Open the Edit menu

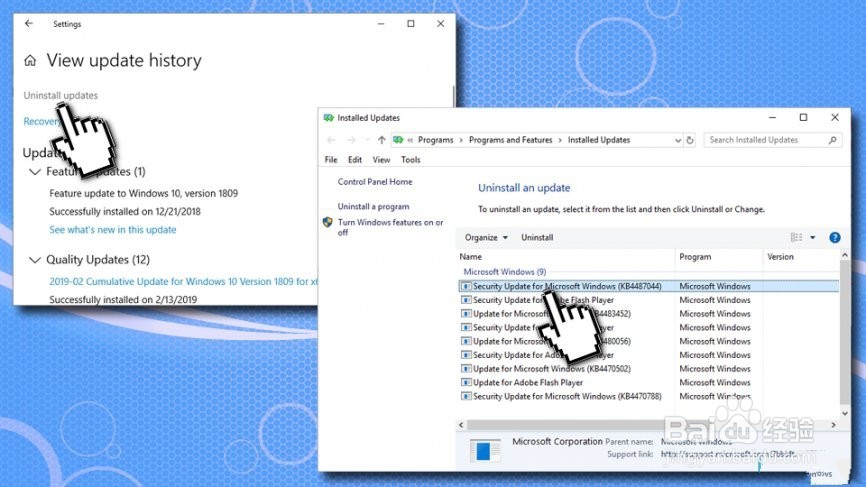(355, 160)
